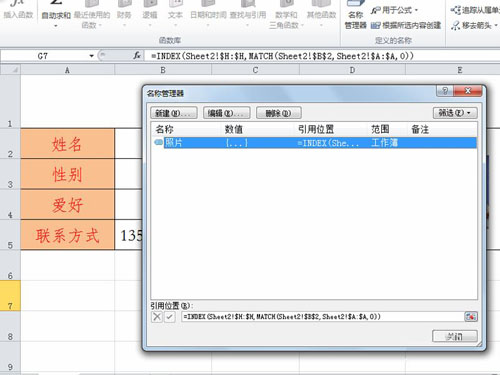This screenshot has height=375, width=500.
Task: Click the cancel X icon beside reference box
Action: pos(157,316)
